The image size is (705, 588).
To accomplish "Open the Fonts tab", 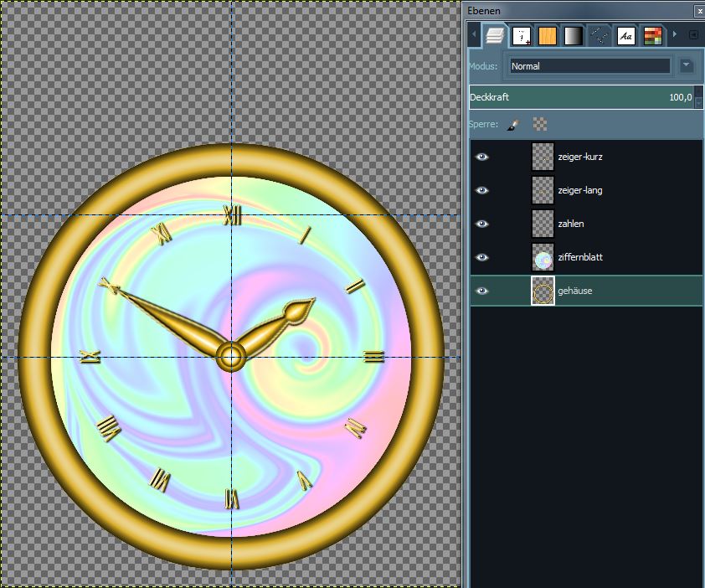I will (x=625, y=36).
